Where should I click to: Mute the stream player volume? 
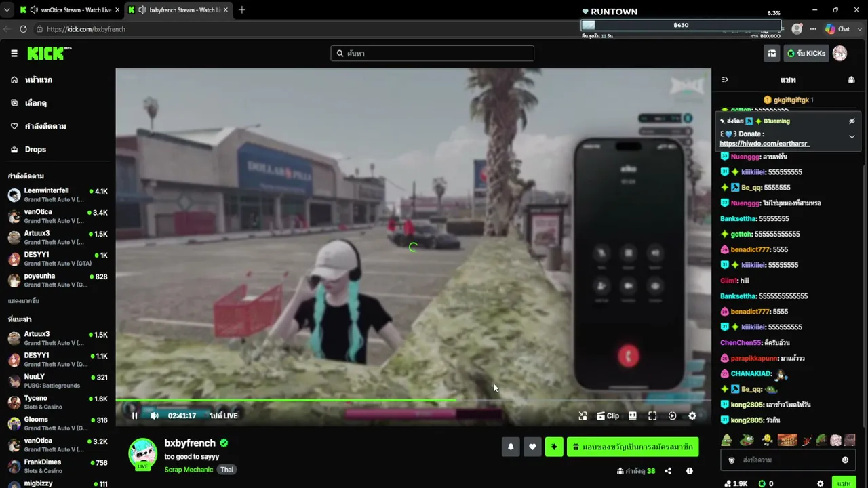tap(155, 415)
